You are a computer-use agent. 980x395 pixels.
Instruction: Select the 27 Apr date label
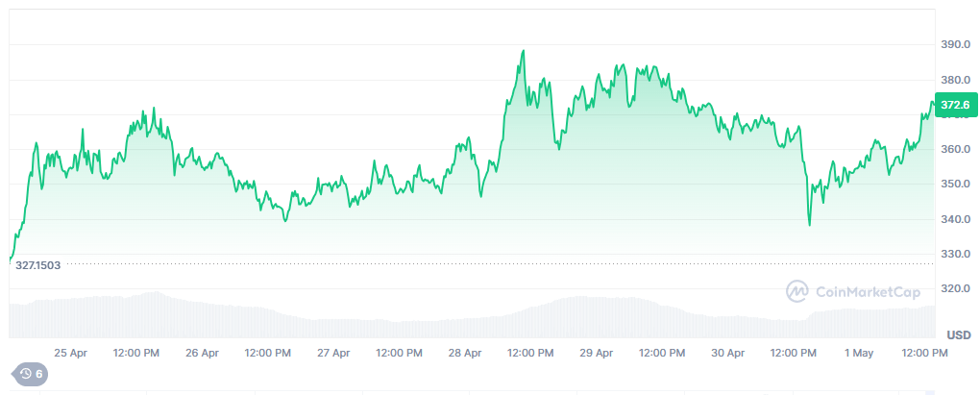[333, 353]
